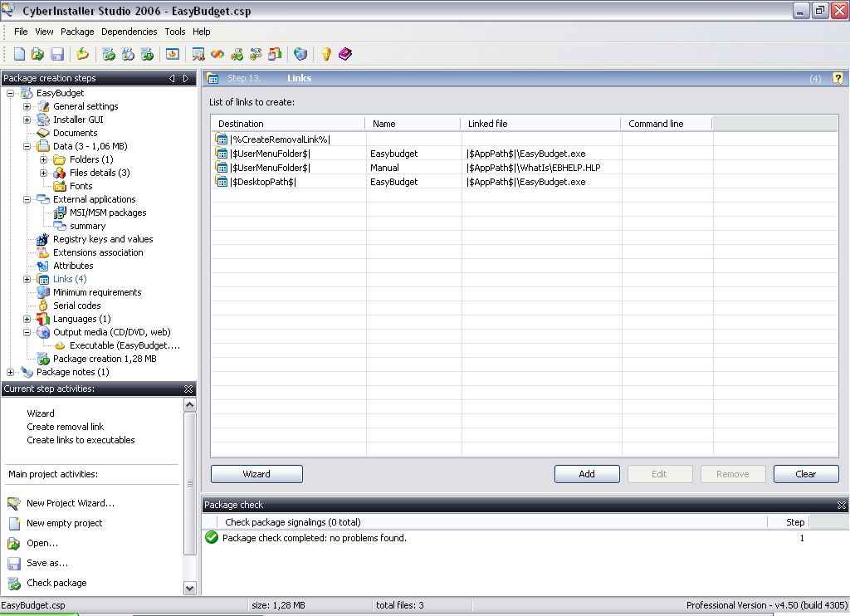Click the gear with green check toolbar icon
850x616 pixels.
[x=237, y=54]
